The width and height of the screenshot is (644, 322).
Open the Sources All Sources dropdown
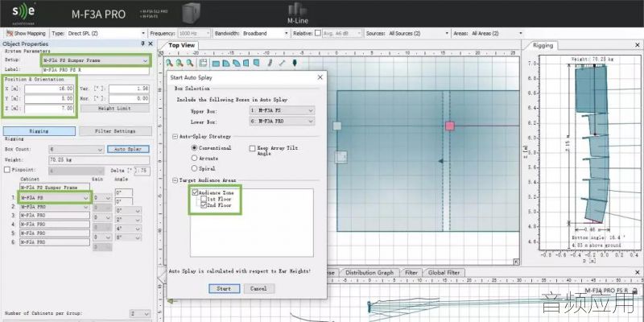(419, 33)
